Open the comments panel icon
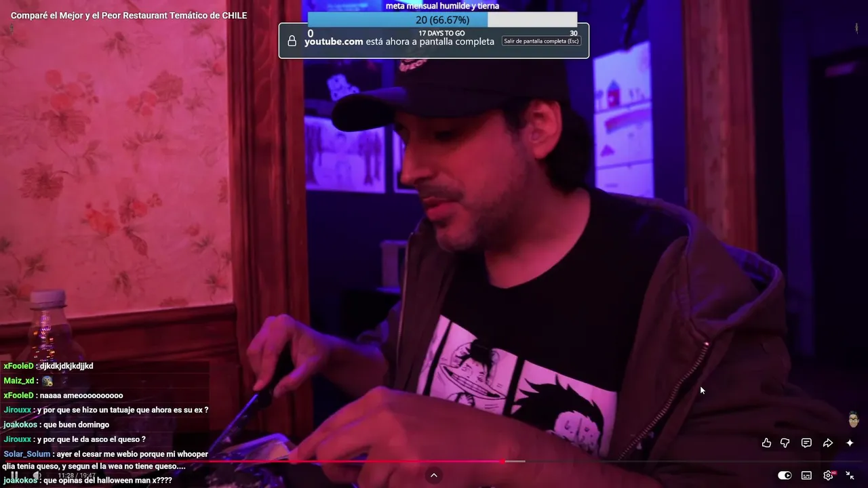Viewport: 868px width, 488px height. click(x=806, y=443)
